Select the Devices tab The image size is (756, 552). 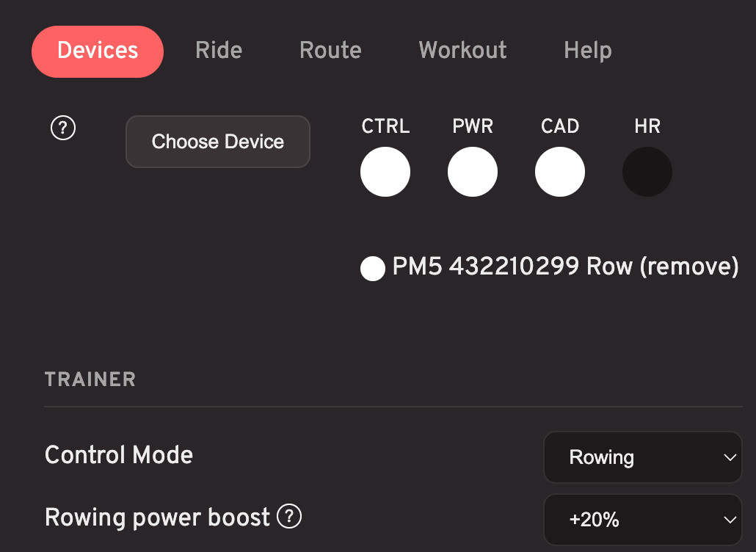(98, 51)
